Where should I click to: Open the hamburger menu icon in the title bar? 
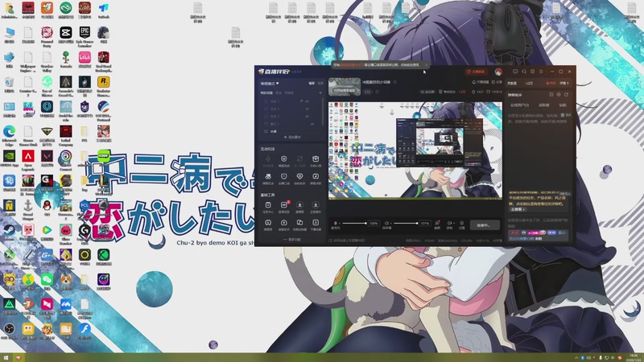pos(541,72)
